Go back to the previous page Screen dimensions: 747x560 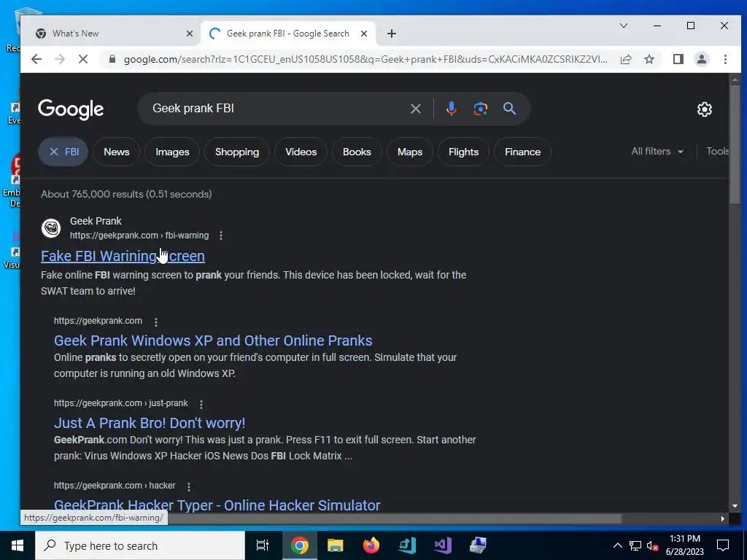36,59
